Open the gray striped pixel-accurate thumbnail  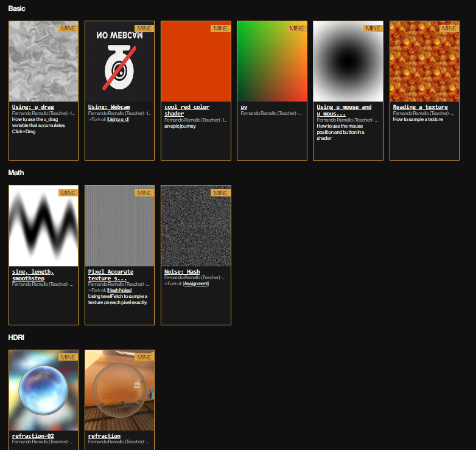[119, 226]
